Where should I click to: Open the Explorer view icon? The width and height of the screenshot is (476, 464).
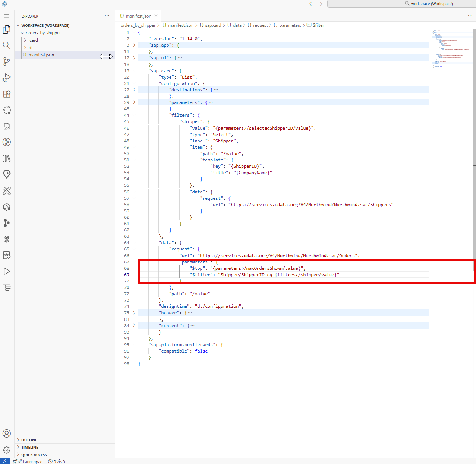[x=6, y=29]
